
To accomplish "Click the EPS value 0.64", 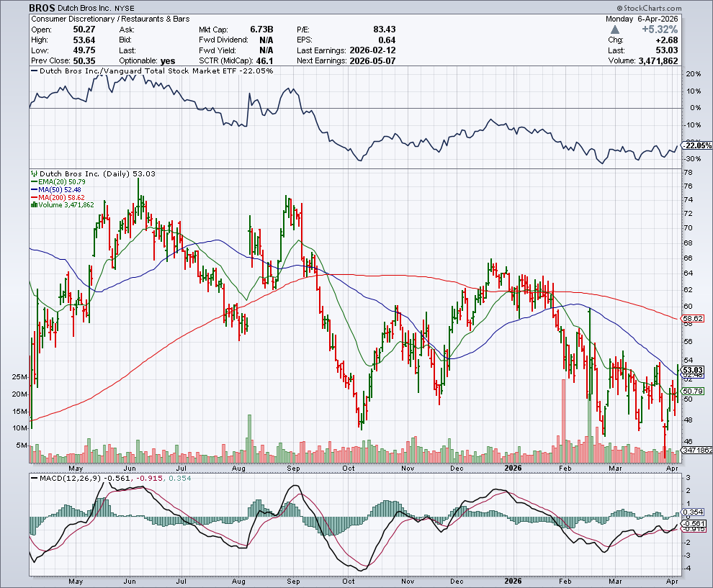I will click(x=387, y=40).
